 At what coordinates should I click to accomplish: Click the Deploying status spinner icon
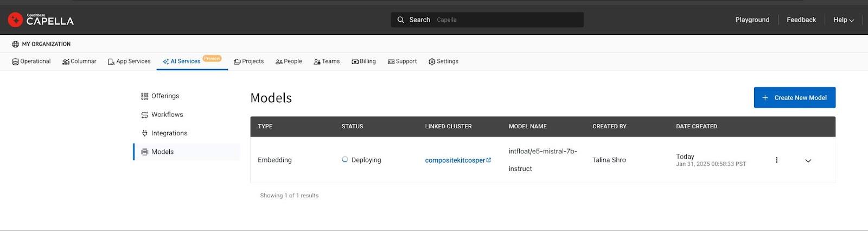tap(345, 159)
